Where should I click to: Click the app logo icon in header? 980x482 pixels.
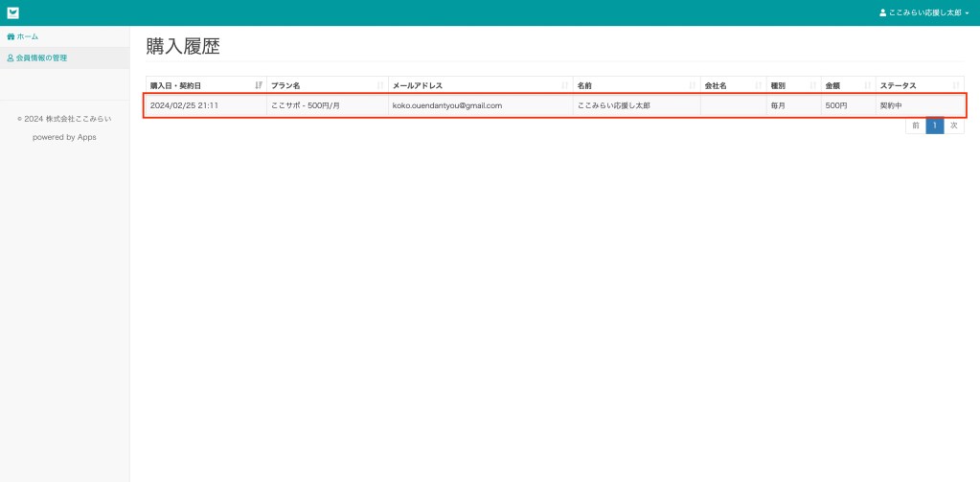[12, 12]
